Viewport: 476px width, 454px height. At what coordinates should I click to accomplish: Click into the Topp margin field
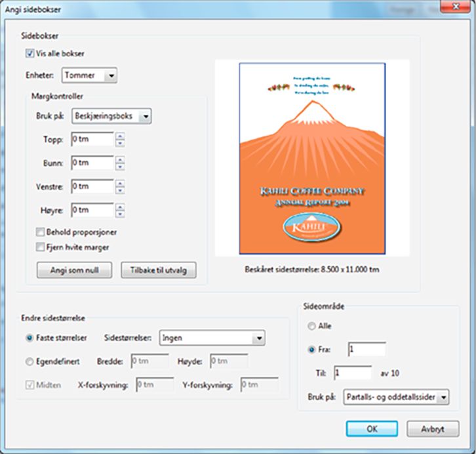(x=92, y=139)
